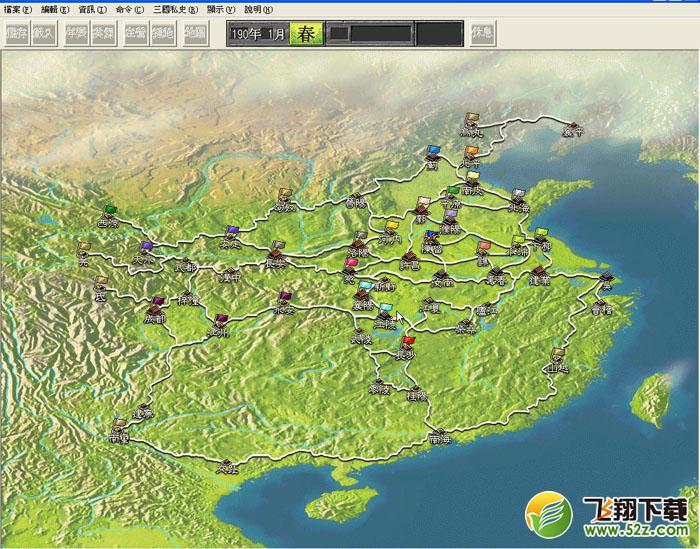Select the 安定 city on the map
The image size is (700, 549).
[x=230, y=238]
